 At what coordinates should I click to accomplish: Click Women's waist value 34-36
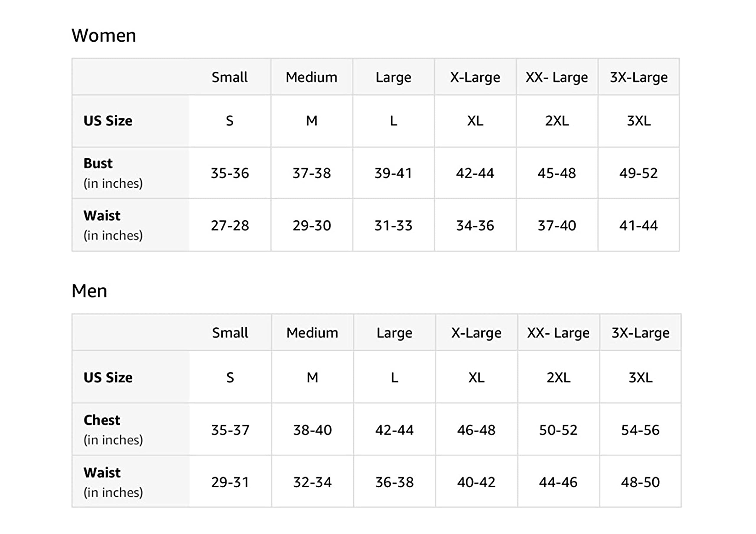(475, 225)
